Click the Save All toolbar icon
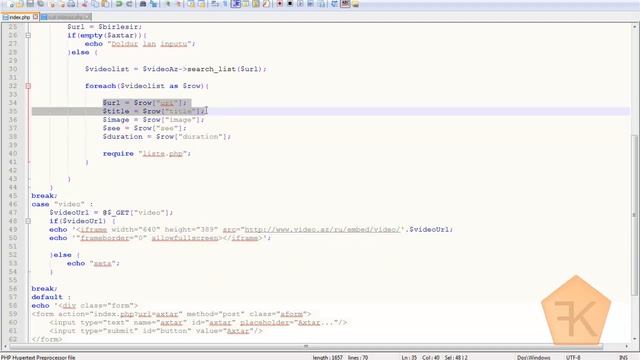This screenshot has width=640, height=360. 41,4
